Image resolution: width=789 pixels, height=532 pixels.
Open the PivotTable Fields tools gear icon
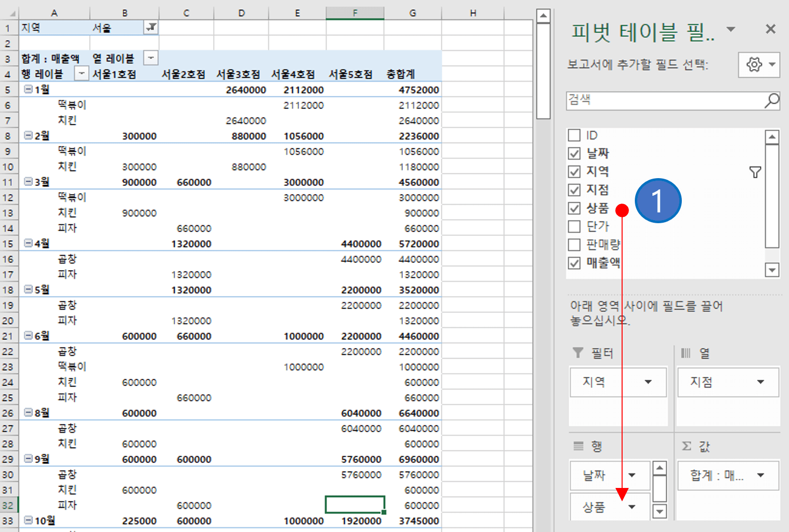754,65
